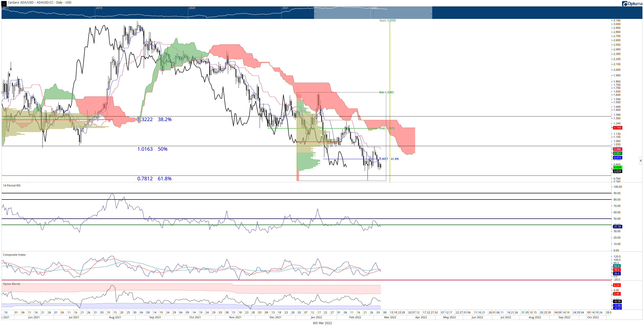Select the 14 Period RSI panel label
The height and width of the screenshot is (328, 644).
[x=12, y=185]
